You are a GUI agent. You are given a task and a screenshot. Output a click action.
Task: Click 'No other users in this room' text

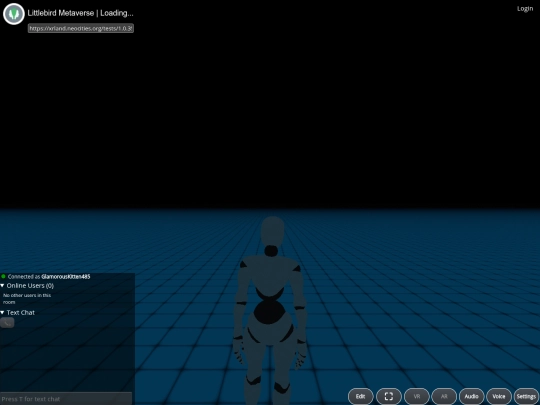[27, 299]
